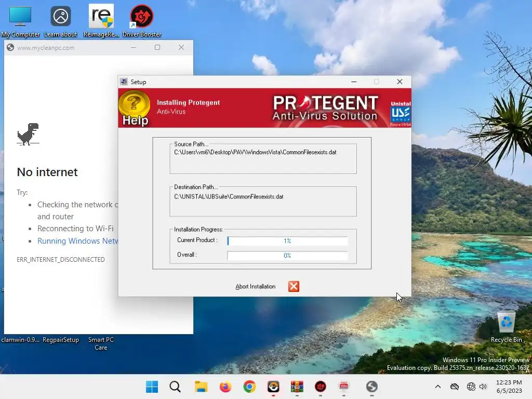Click the OneDrive cloud tray icon
Screen dimensions: 532x399
coord(454,387)
